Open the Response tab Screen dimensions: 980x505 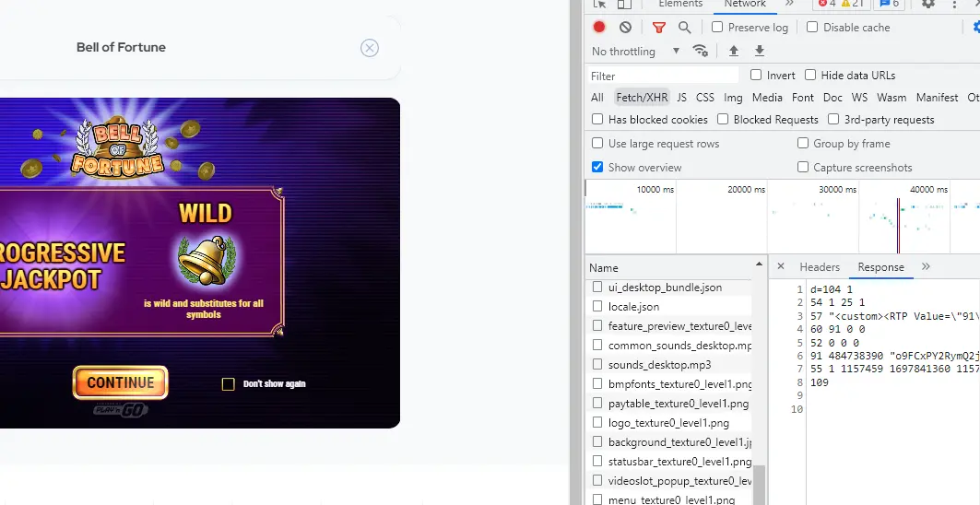880,267
